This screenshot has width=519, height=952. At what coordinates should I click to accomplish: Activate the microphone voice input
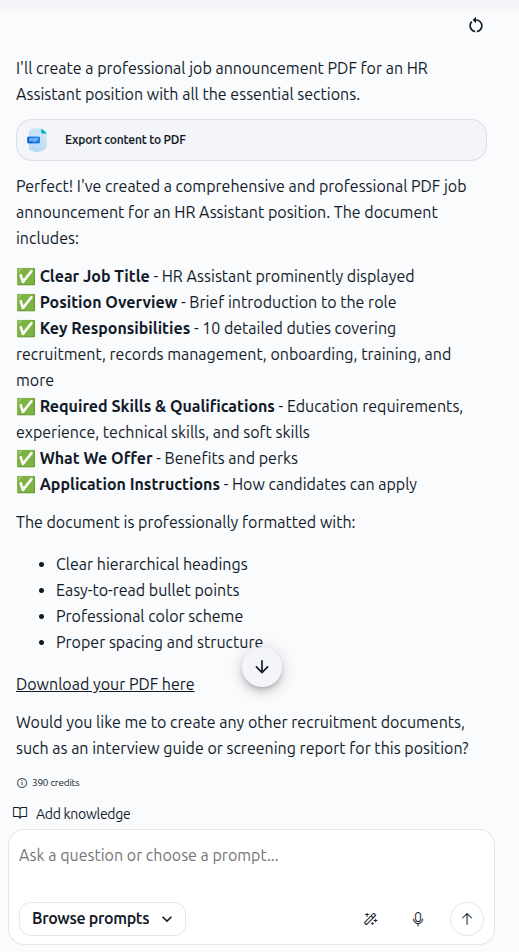coord(418,919)
